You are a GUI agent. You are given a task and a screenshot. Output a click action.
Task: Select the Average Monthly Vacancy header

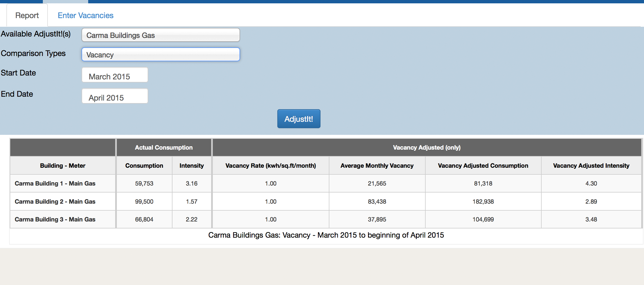pos(377,165)
